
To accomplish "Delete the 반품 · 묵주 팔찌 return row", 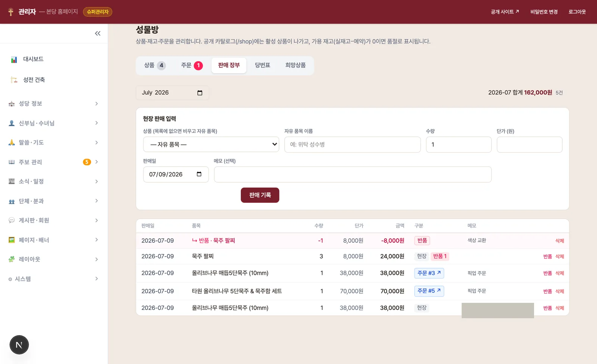I will point(560,241).
